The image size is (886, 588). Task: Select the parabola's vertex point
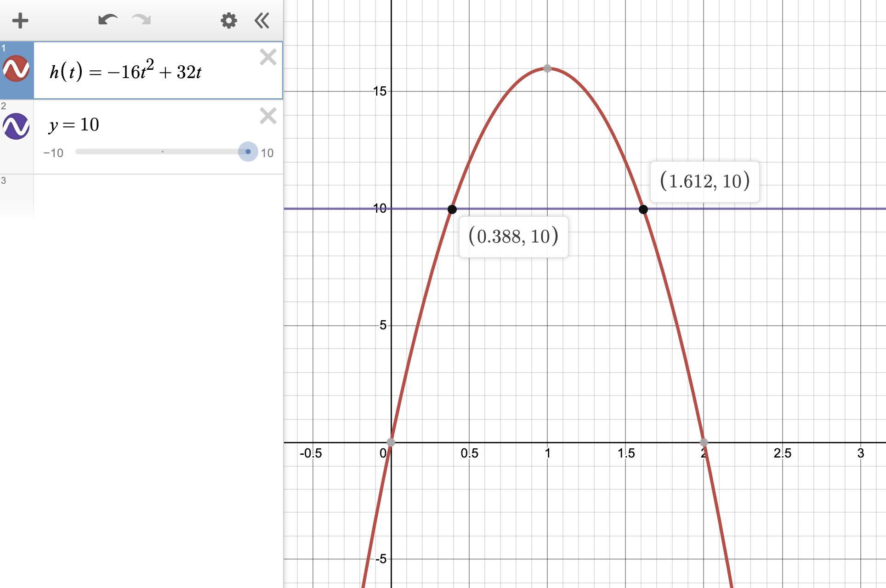(547, 68)
